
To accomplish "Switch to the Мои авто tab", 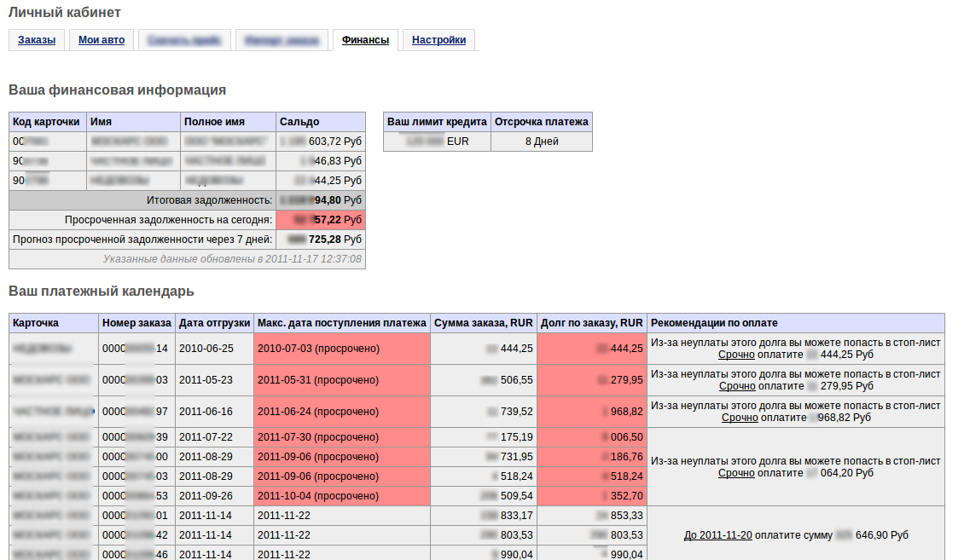I will [x=102, y=40].
